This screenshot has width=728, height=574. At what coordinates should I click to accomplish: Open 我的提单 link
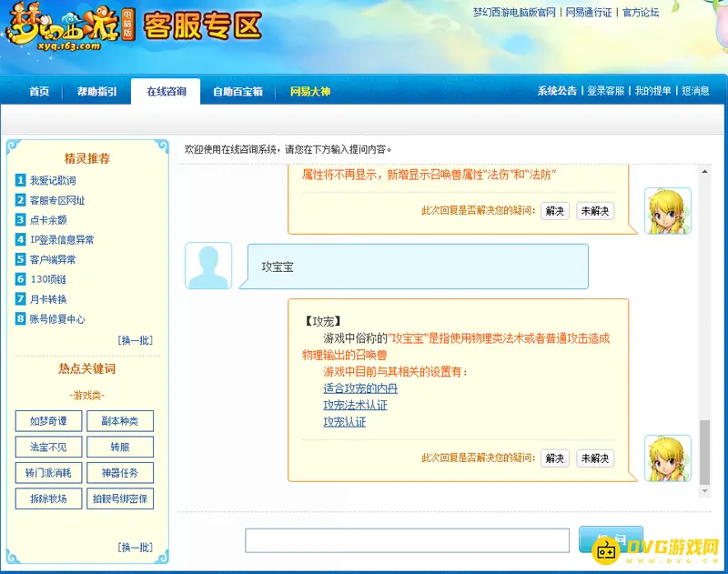(x=652, y=91)
